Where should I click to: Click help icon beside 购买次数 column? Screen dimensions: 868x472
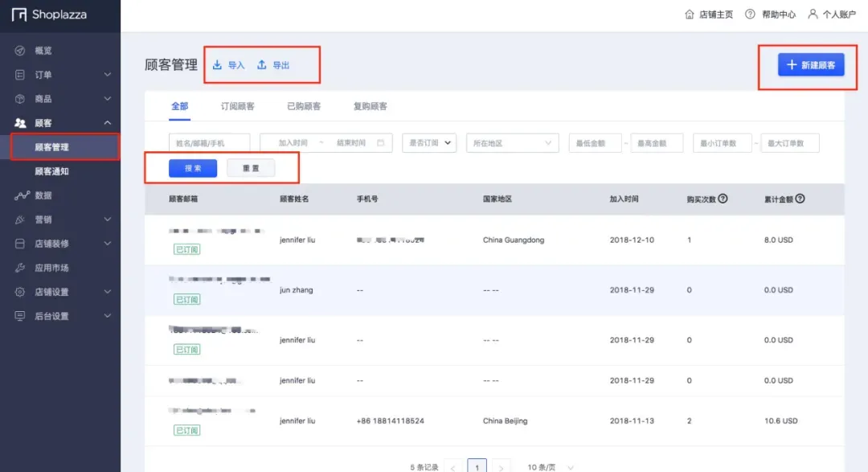coord(723,199)
